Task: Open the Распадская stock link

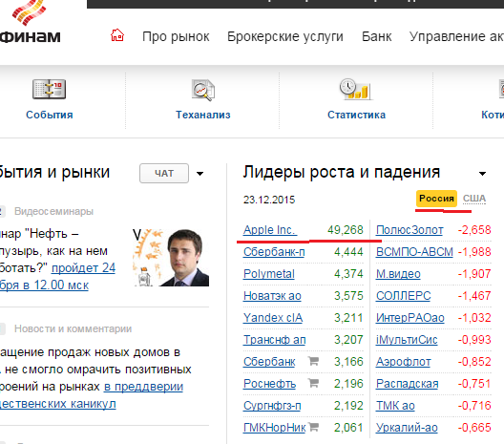Action: coord(408,384)
